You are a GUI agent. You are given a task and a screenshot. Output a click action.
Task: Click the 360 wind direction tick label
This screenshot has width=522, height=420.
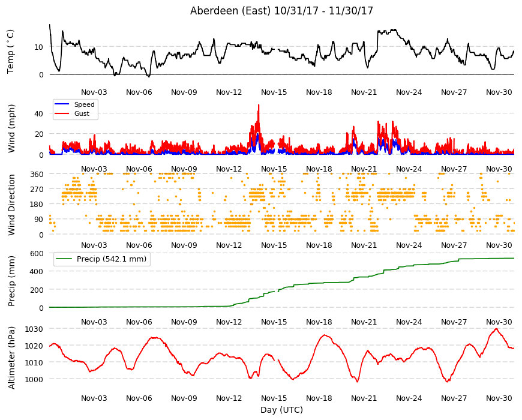(x=37, y=175)
